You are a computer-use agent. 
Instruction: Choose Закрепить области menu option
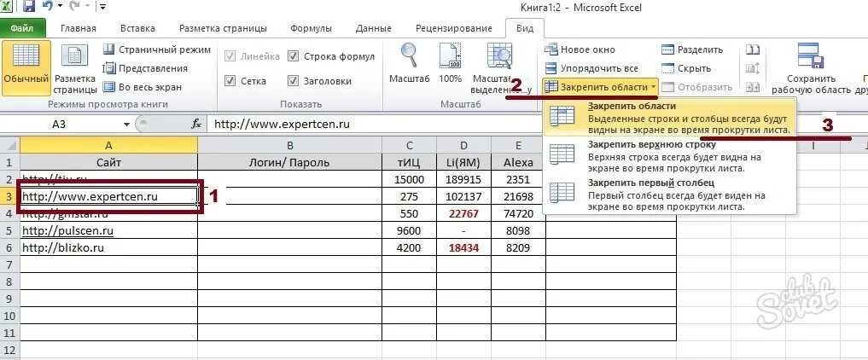coord(670,117)
